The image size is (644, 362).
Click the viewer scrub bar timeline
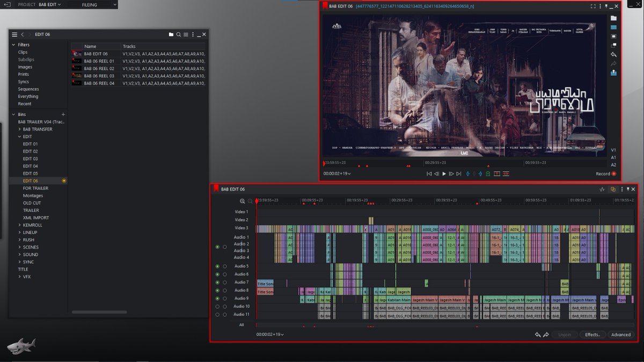pos(466,162)
